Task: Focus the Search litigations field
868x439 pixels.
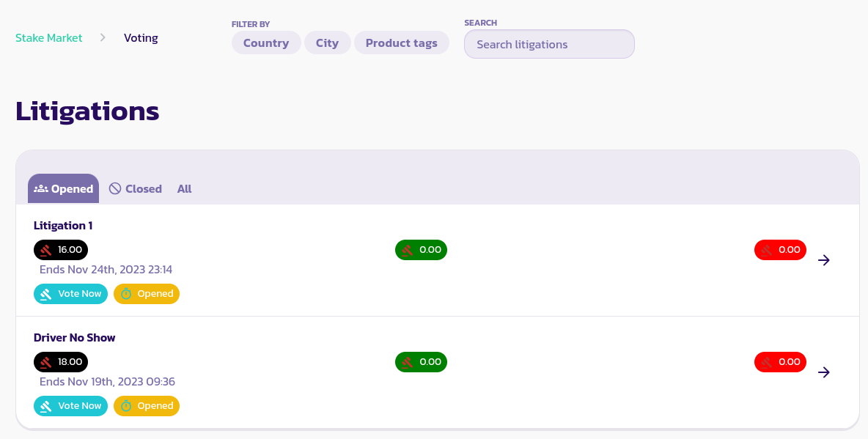Action: coord(549,45)
